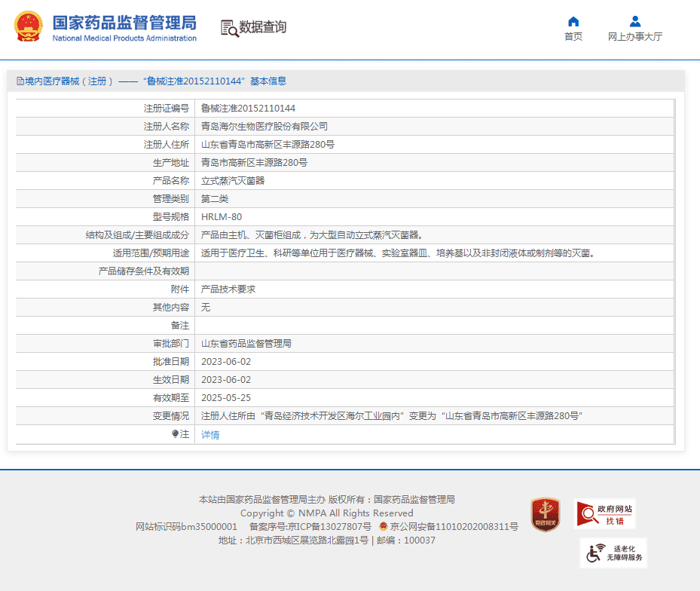Select management class 第二类
The width and height of the screenshot is (700, 591).
pos(215,199)
